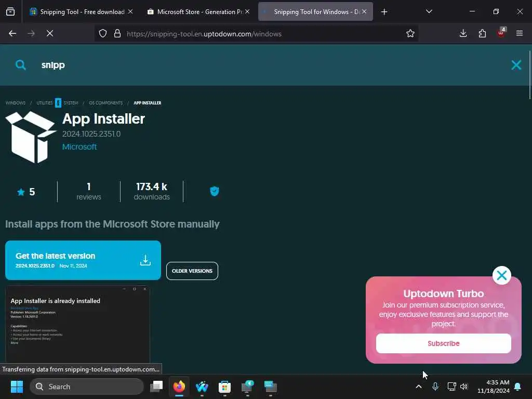
Task: Go forward one page
Action: pos(31,33)
